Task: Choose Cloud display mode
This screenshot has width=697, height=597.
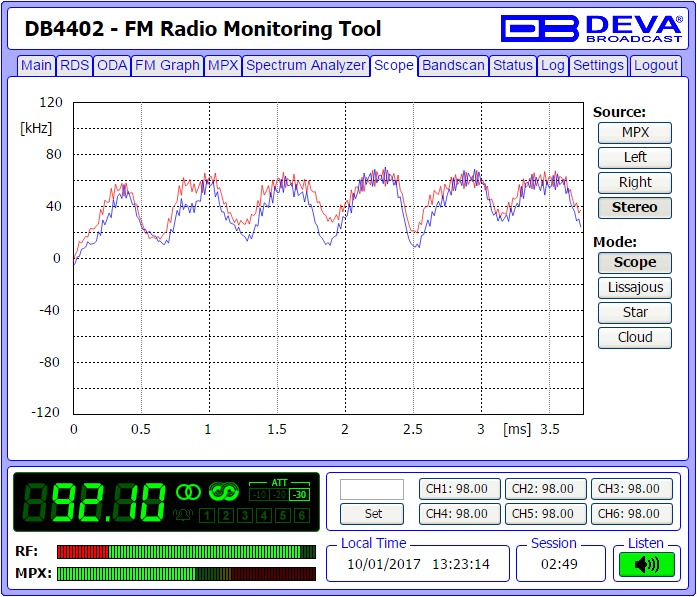Action: pyautogui.click(x=635, y=337)
